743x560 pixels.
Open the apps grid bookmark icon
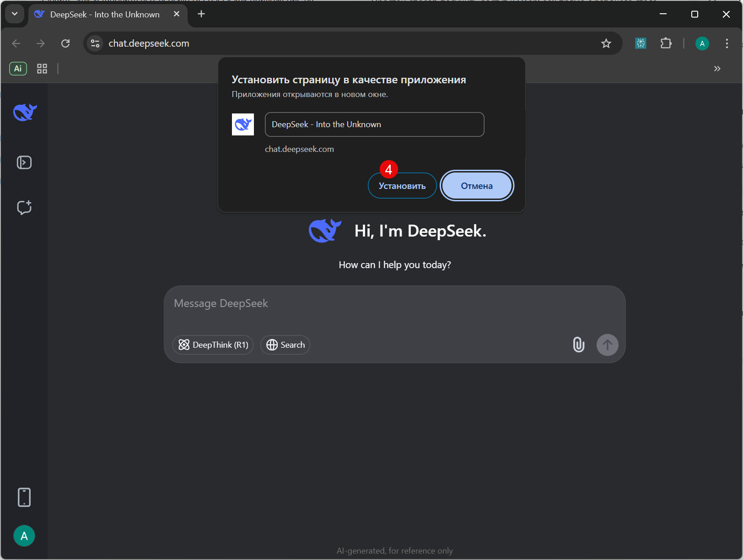[42, 69]
